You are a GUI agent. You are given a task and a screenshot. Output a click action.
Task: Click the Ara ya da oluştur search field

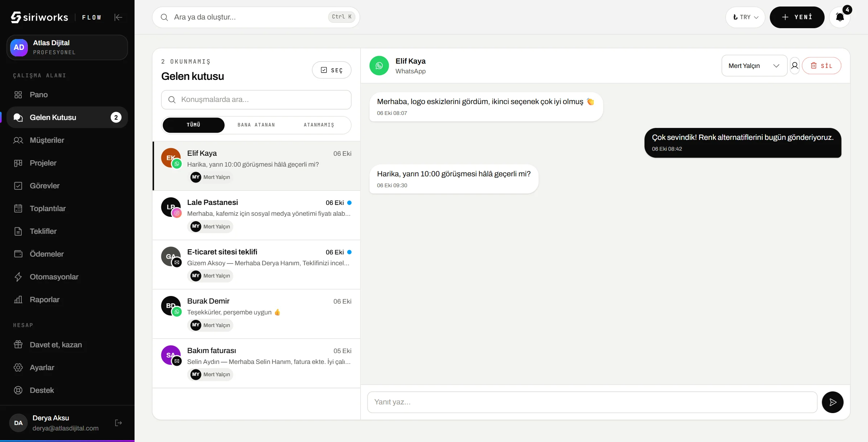point(256,17)
